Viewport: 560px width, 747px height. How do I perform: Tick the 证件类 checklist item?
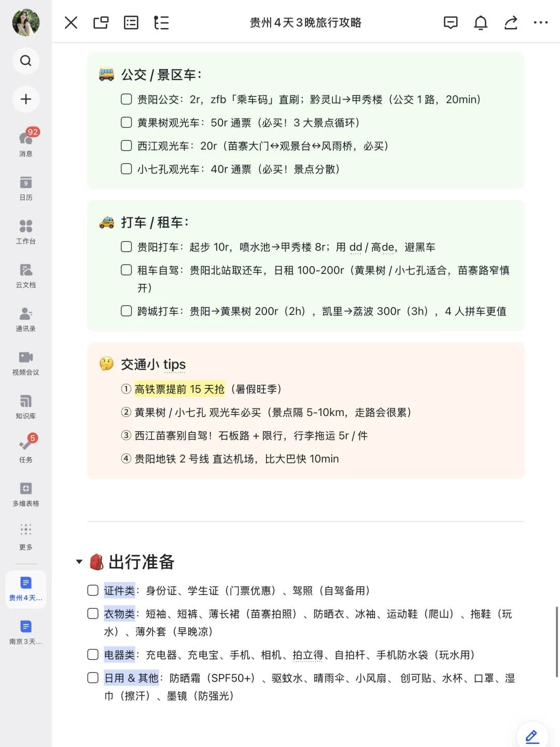(x=93, y=590)
